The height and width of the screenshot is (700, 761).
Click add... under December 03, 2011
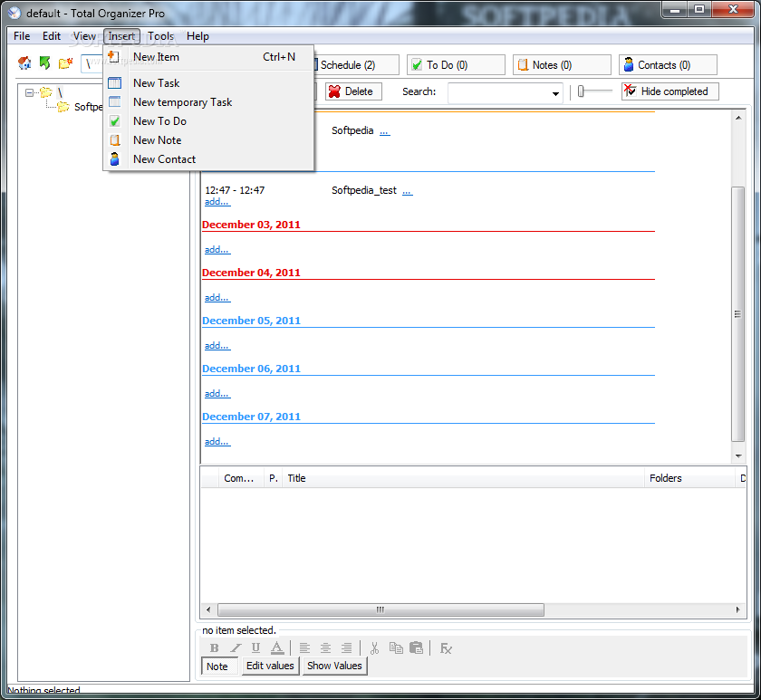pos(217,250)
